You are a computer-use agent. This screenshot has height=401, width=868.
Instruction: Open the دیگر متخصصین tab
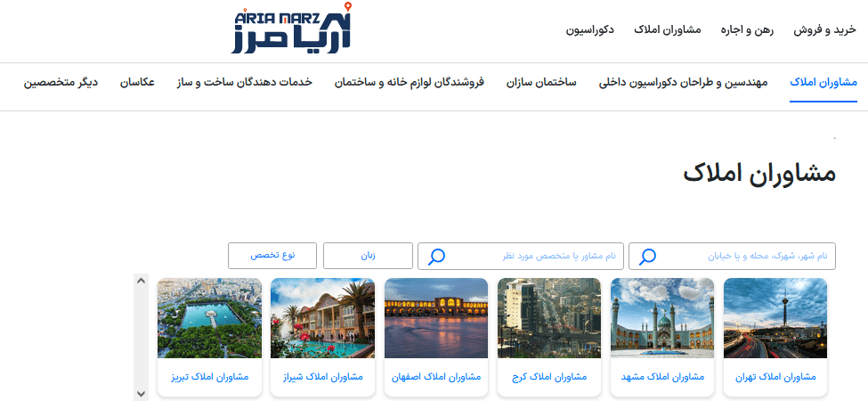[61, 83]
